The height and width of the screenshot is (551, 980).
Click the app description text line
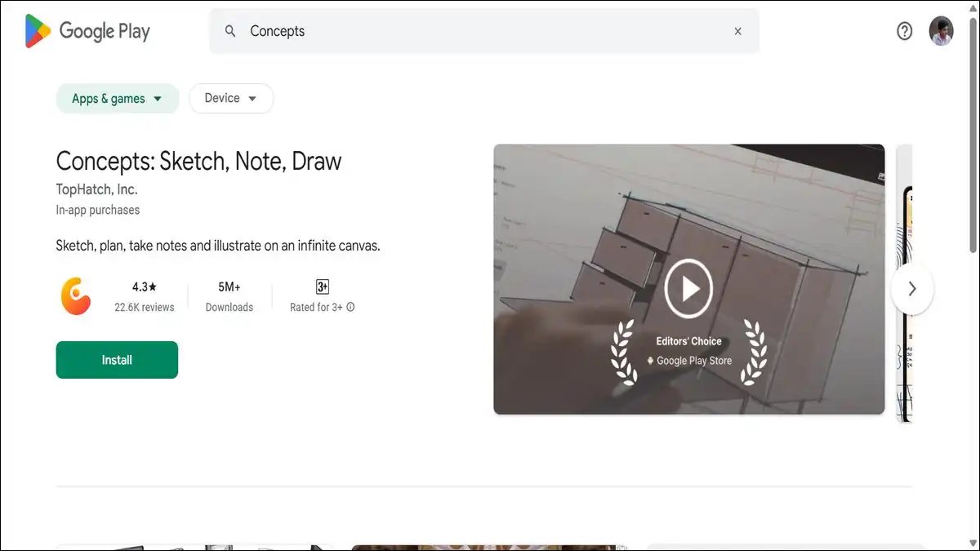(x=218, y=245)
